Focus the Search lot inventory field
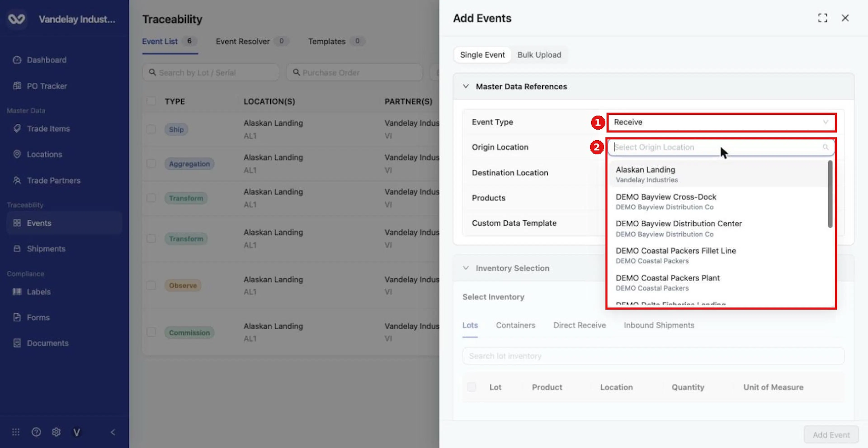 pyautogui.click(x=653, y=356)
